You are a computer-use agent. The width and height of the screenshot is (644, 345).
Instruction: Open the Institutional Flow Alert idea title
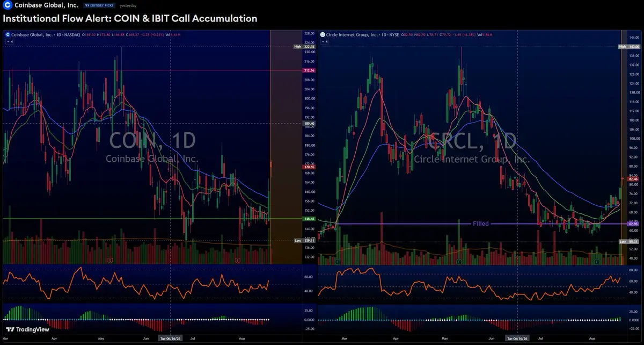130,19
